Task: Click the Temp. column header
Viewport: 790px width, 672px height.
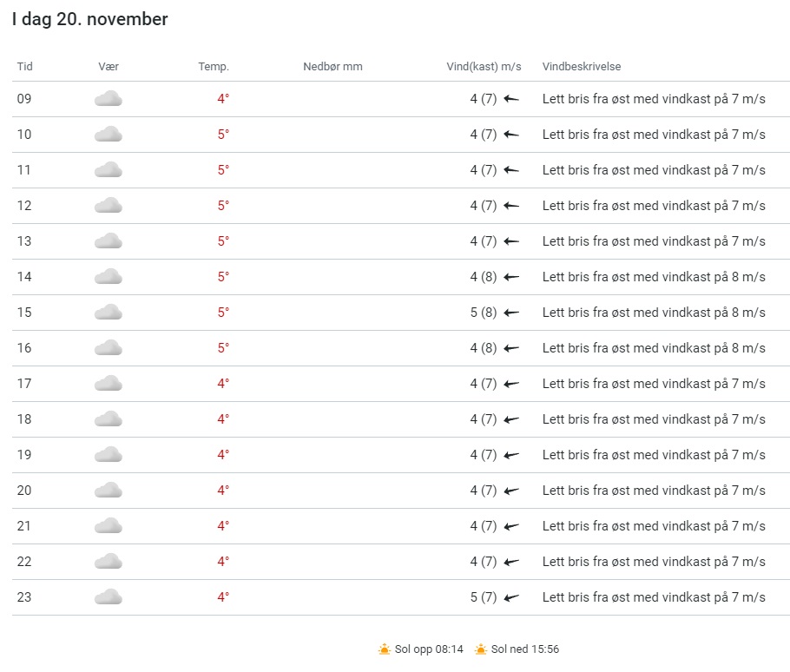Action: (214, 67)
